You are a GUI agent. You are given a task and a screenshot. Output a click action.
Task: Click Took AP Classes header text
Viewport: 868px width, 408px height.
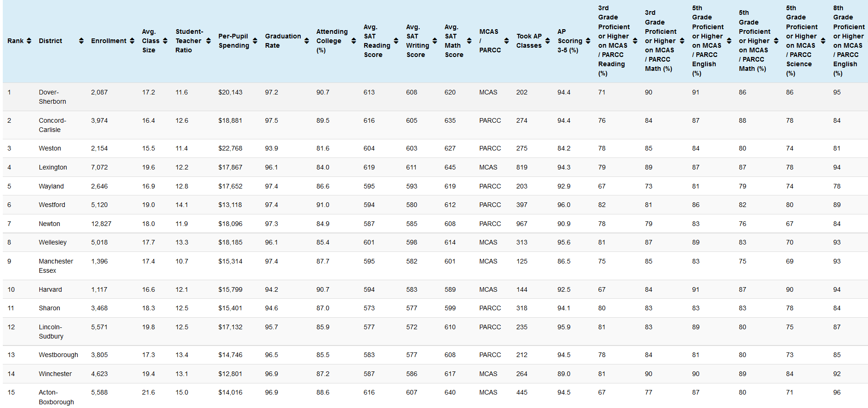[529, 41]
